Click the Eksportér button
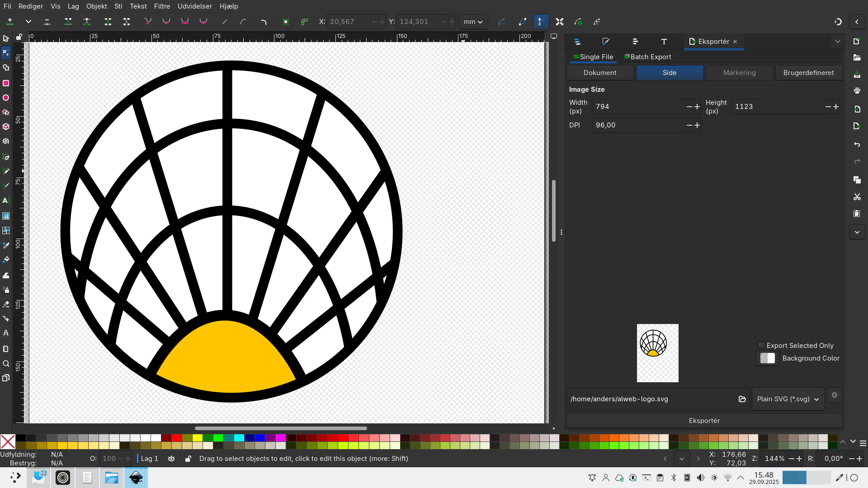This screenshot has width=868, height=488. 704,421
